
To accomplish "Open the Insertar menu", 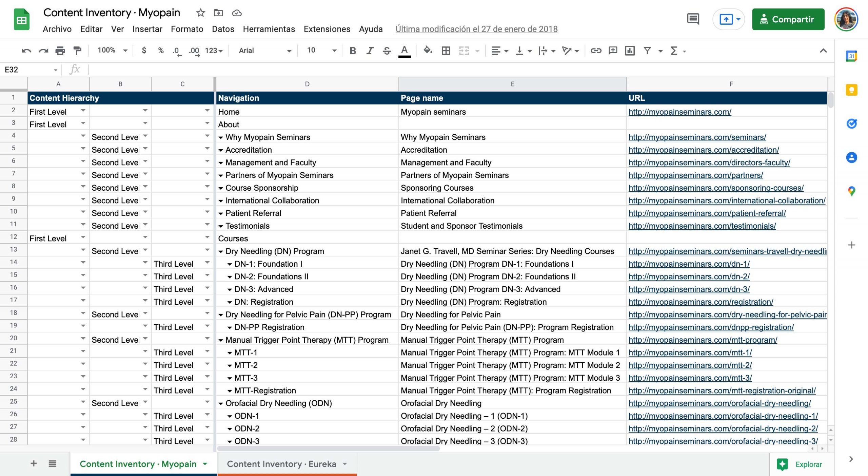I will tap(147, 29).
